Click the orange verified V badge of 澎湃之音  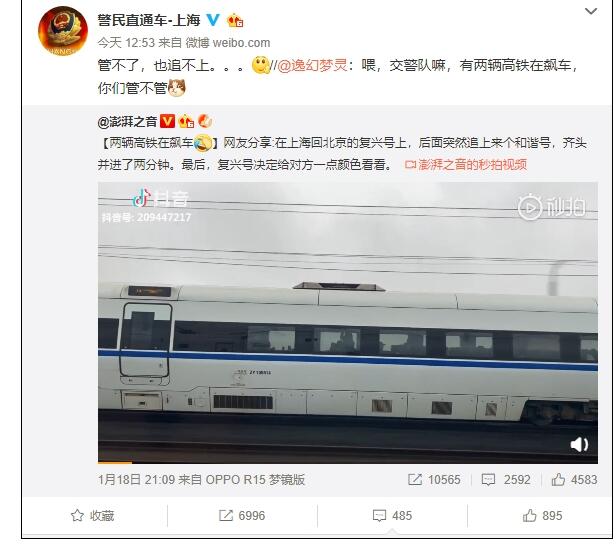pos(167,121)
